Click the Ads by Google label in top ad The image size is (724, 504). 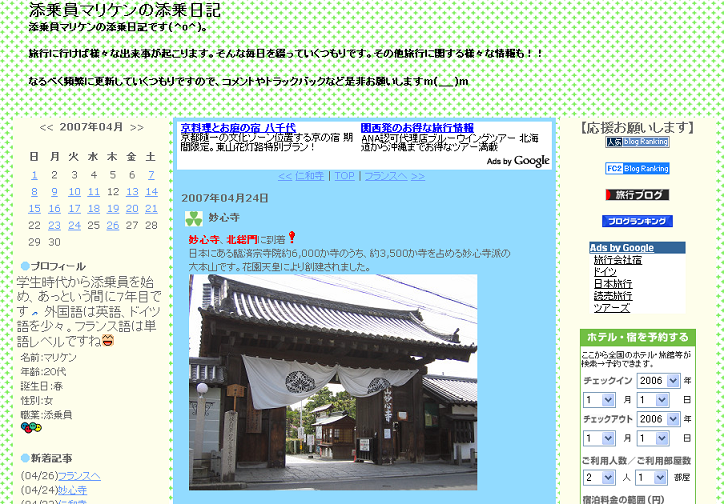518,161
